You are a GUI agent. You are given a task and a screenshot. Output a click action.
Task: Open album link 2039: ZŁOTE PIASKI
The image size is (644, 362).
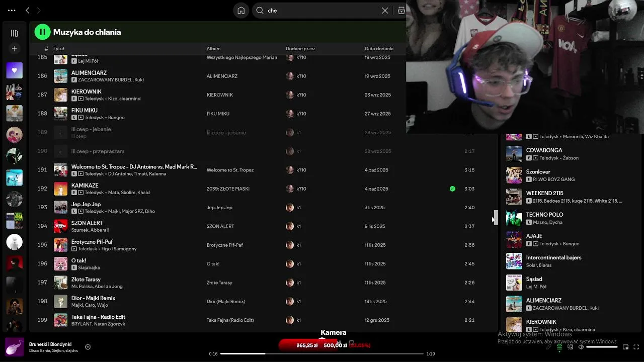pos(228,189)
